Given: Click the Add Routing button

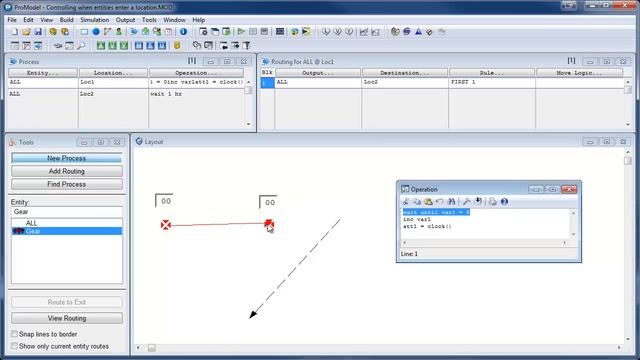Looking at the screenshot, I should click(67, 171).
